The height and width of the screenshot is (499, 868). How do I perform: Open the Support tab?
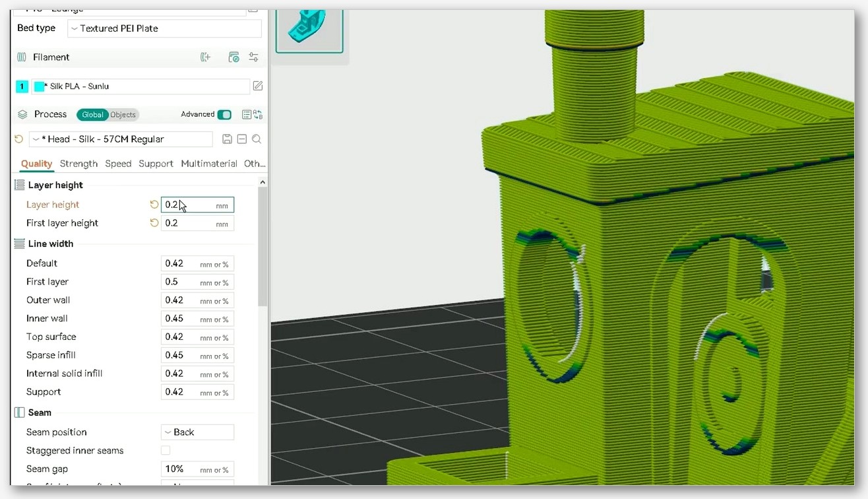click(x=156, y=164)
